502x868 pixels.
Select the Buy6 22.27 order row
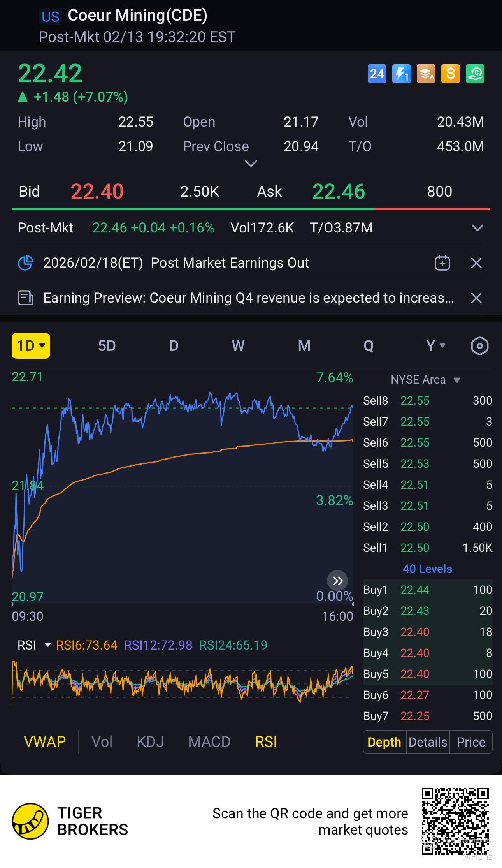point(428,695)
